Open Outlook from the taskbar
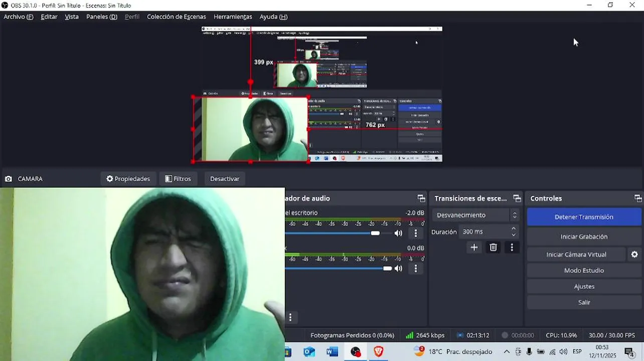Viewport: 644px width, 361px height. 309,352
